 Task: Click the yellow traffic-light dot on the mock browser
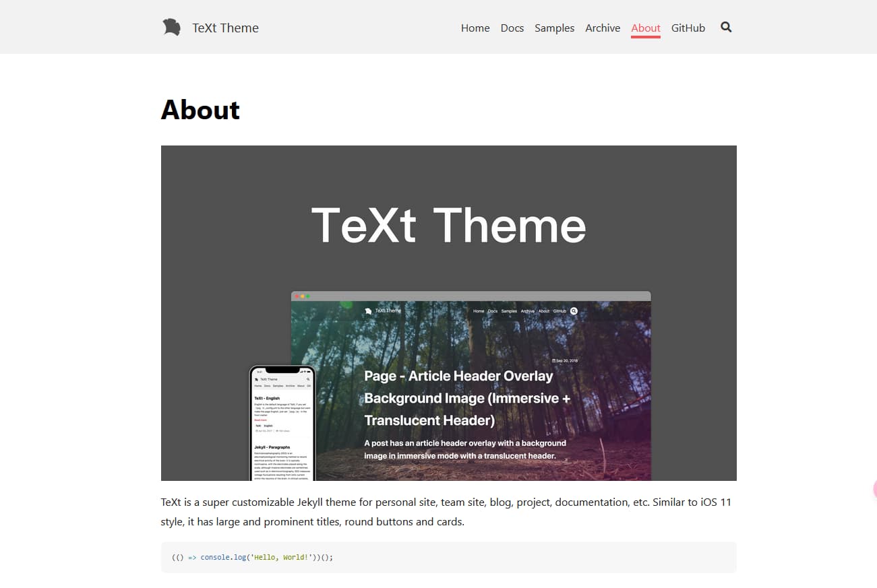tap(303, 296)
